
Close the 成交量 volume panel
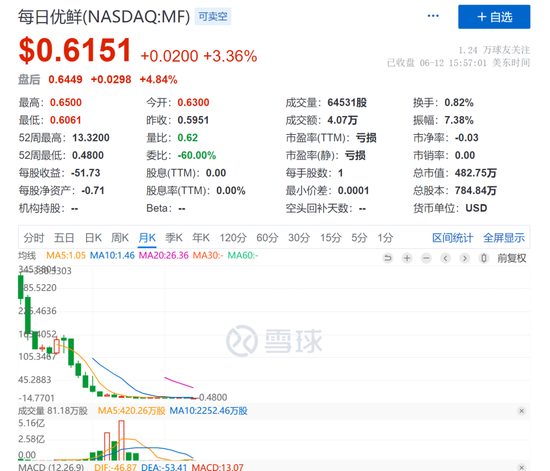(522, 411)
